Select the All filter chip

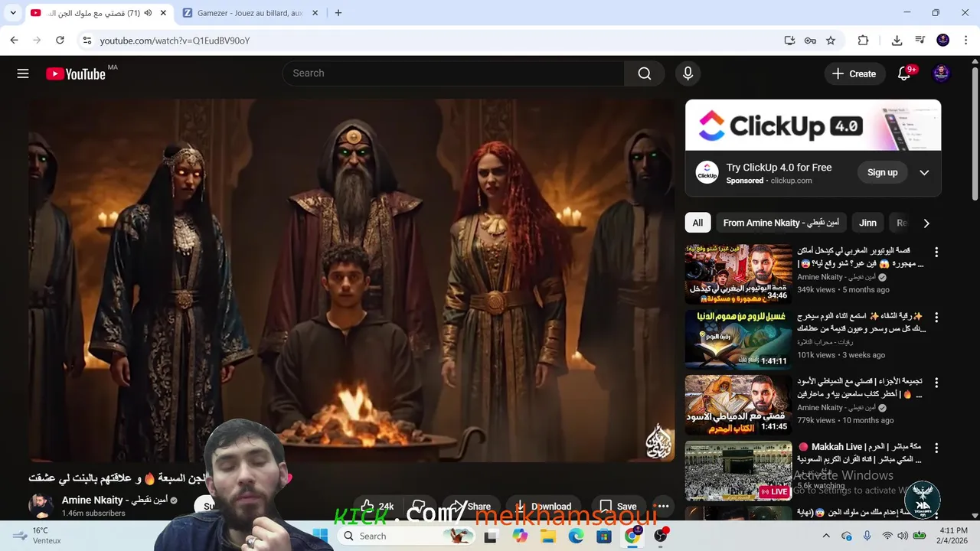coord(697,223)
